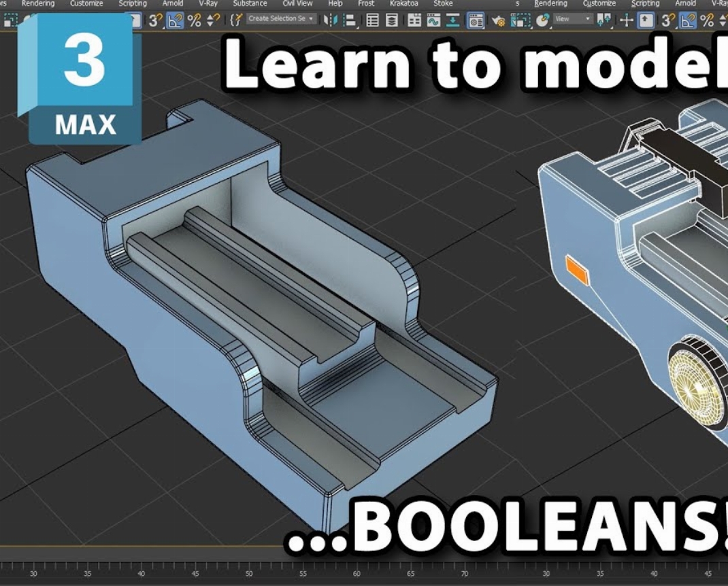Click the Align tool icon
The image size is (728, 586).
(x=350, y=20)
